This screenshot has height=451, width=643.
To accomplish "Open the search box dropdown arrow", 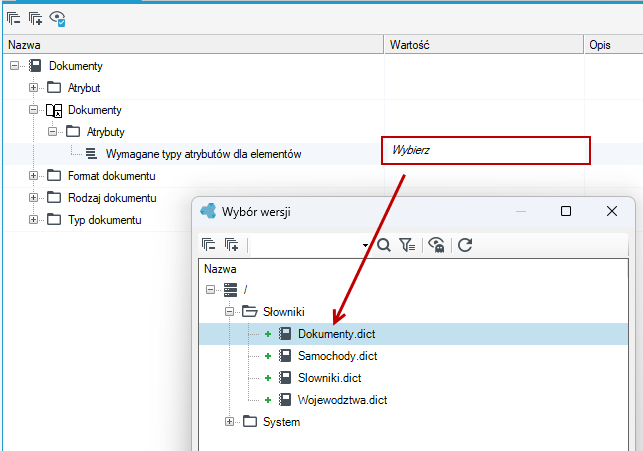I will click(365, 245).
